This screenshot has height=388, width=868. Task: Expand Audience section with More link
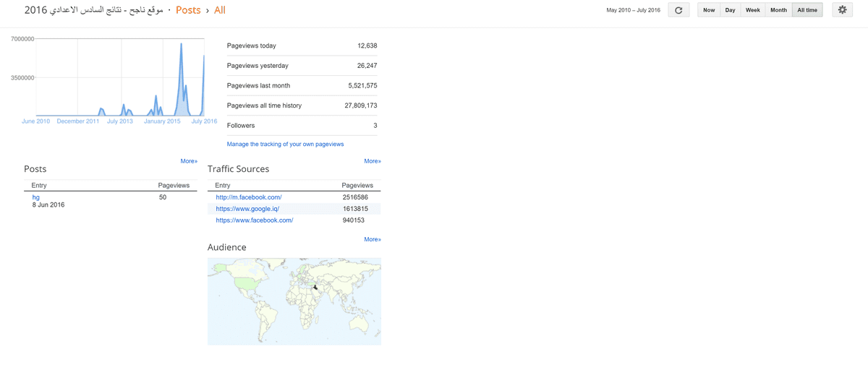pyautogui.click(x=373, y=239)
